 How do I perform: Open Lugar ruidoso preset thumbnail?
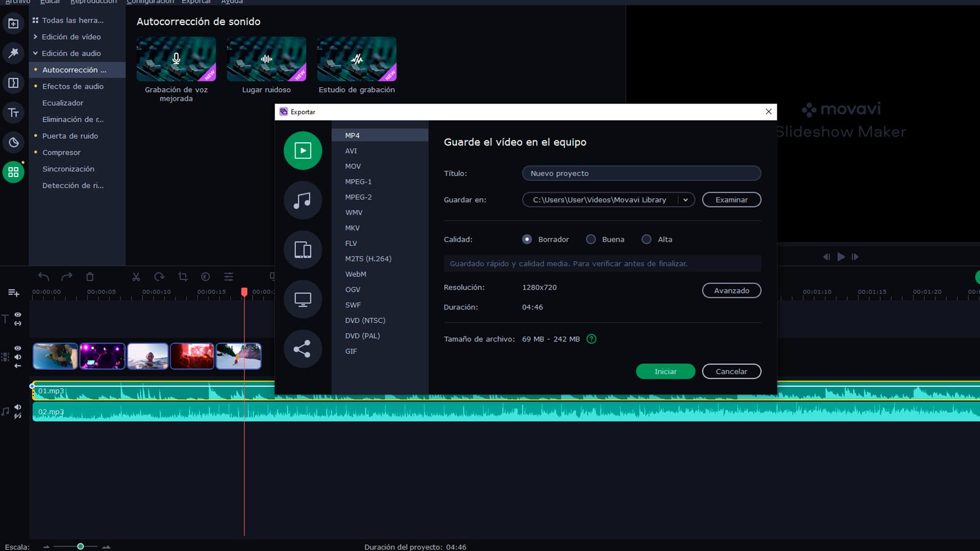(x=266, y=59)
